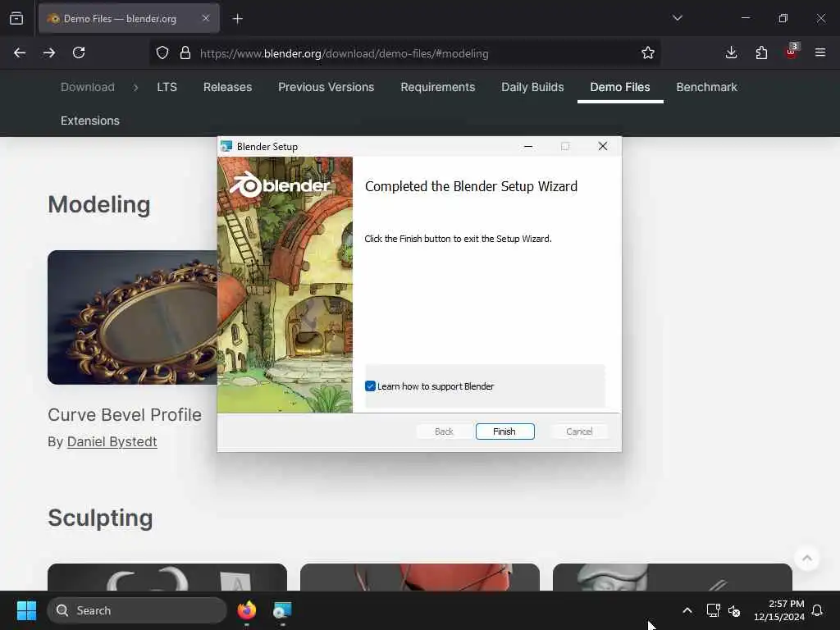840x630 pixels.
Task: Open the network status tray icon
Action: coord(713,610)
